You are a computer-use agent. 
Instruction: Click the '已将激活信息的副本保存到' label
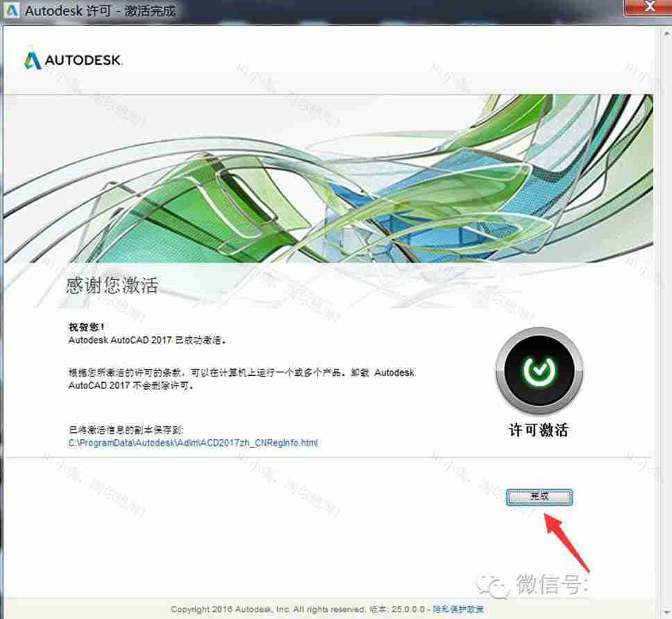[126, 429]
